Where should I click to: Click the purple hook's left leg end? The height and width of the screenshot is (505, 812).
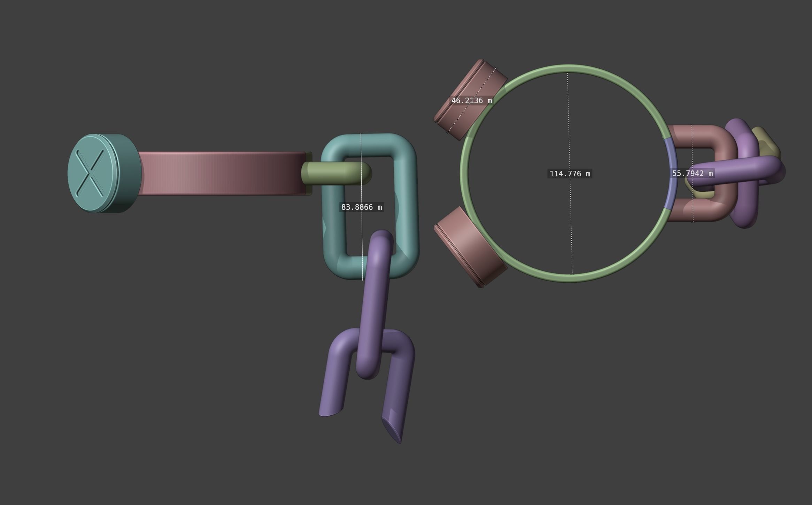[329, 411]
